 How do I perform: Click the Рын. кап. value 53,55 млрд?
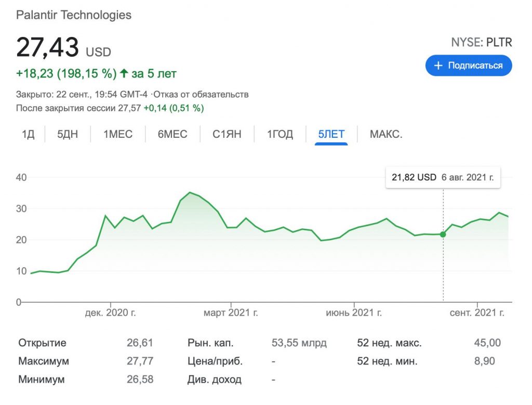coord(299,343)
